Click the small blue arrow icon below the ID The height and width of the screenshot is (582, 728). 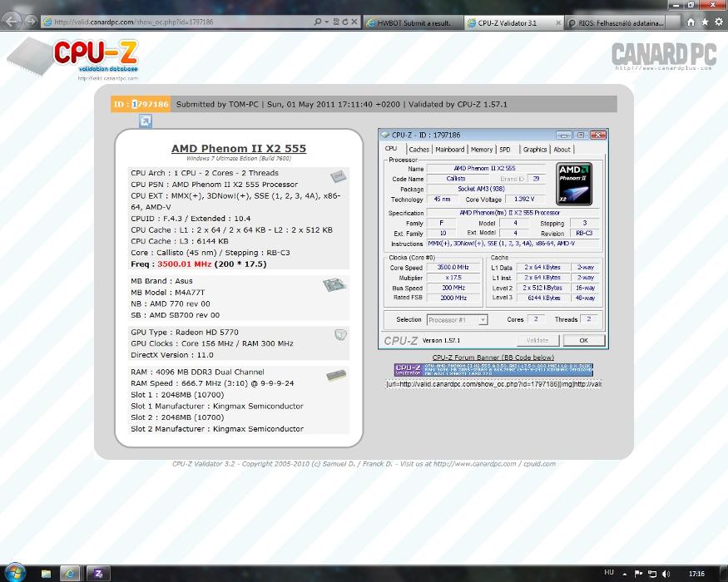(146, 121)
